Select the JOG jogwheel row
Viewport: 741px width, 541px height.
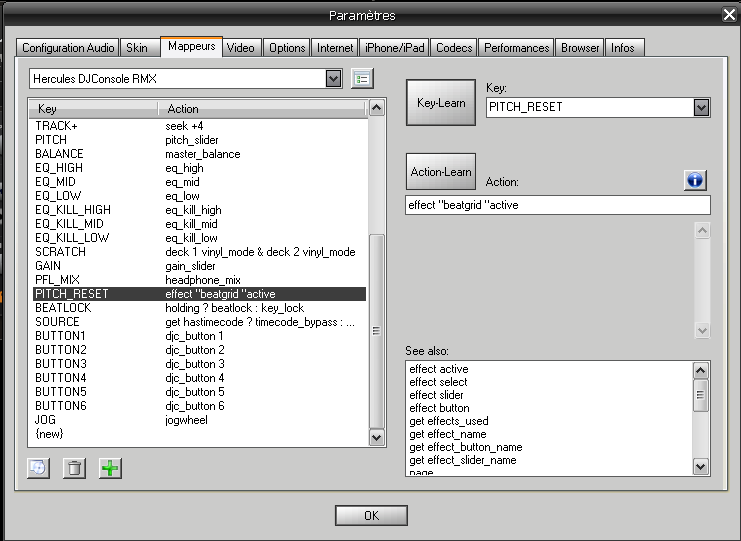pos(199,420)
